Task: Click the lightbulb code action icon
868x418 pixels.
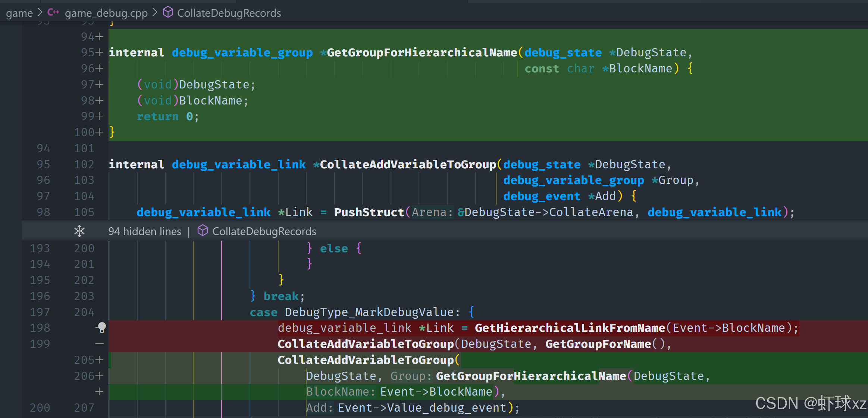Action: click(101, 328)
